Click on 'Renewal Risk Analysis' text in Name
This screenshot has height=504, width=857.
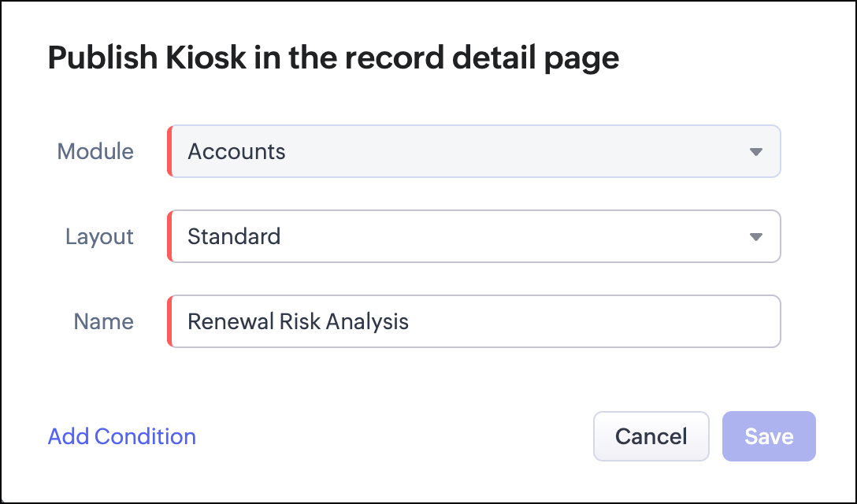(298, 321)
